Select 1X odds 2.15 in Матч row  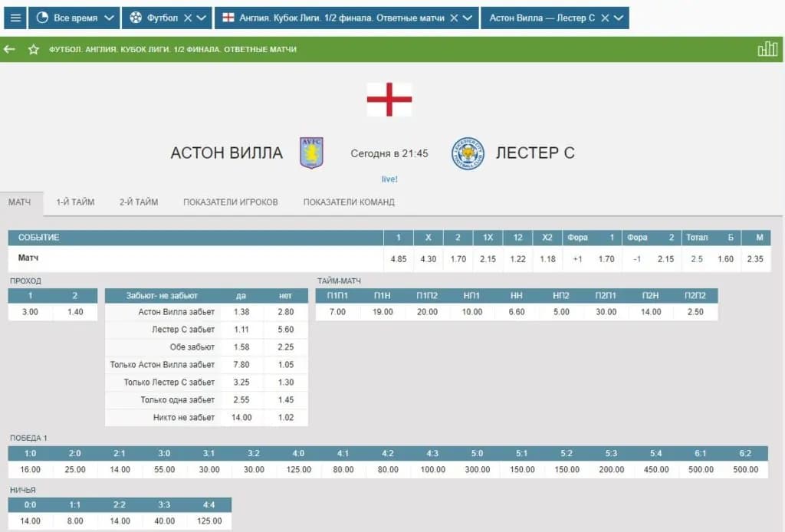488,259
